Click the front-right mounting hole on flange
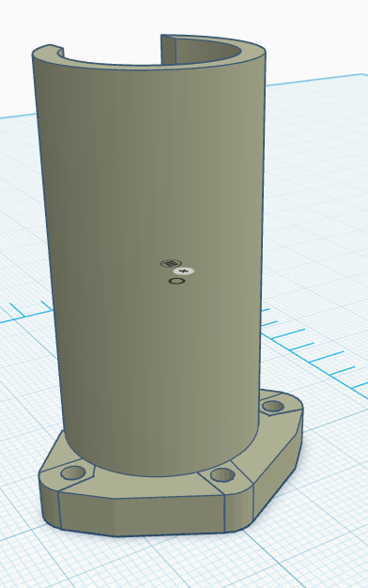 (222, 474)
